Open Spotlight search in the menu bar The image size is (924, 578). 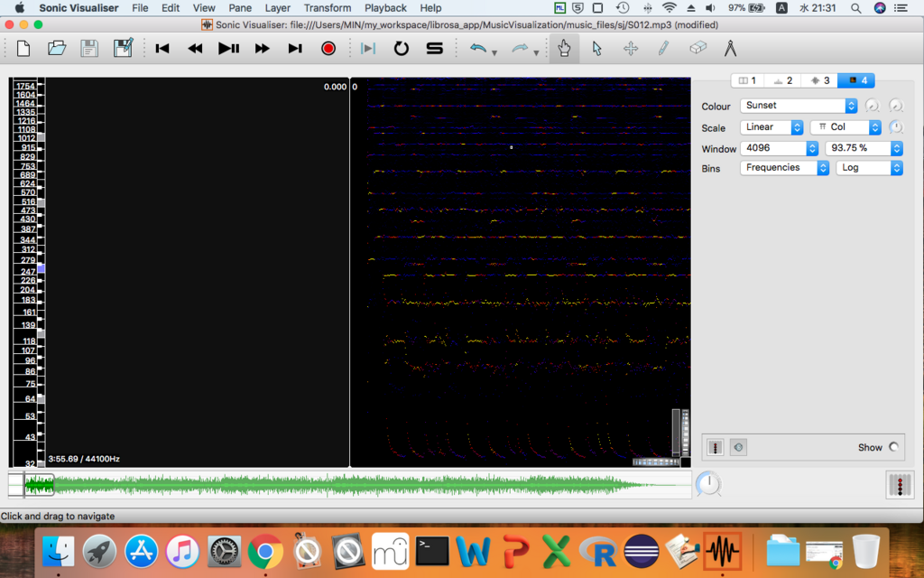(855, 7)
